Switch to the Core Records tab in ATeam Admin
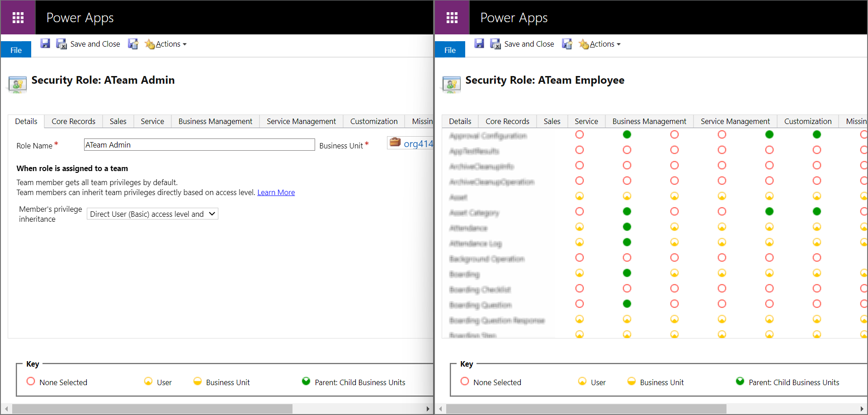Image resolution: width=868 pixels, height=415 pixels. point(73,121)
